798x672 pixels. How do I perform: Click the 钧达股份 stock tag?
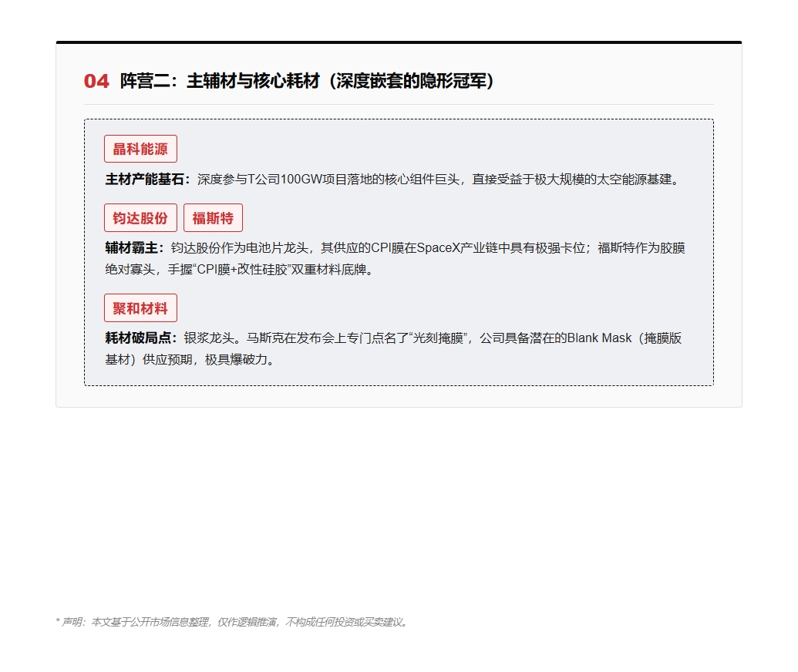point(140,218)
